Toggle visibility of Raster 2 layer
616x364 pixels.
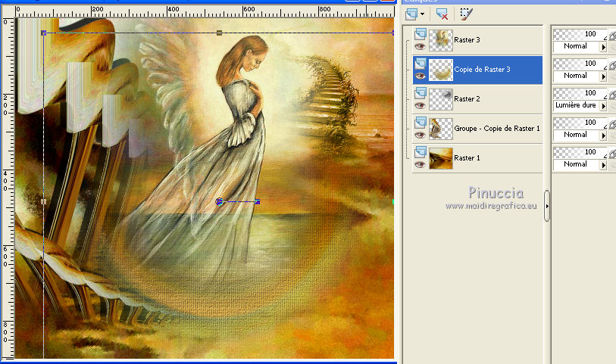[x=420, y=105]
